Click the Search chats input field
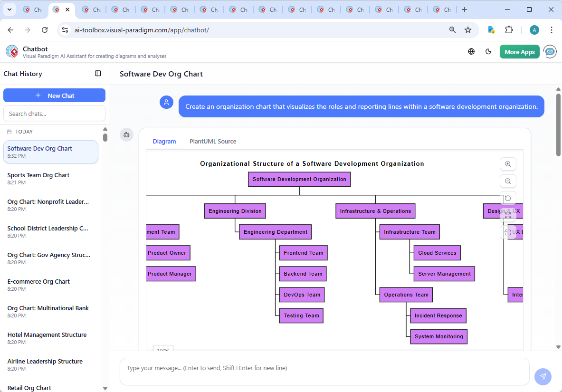The height and width of the screenshot is (392, 562). click(54, 114)
